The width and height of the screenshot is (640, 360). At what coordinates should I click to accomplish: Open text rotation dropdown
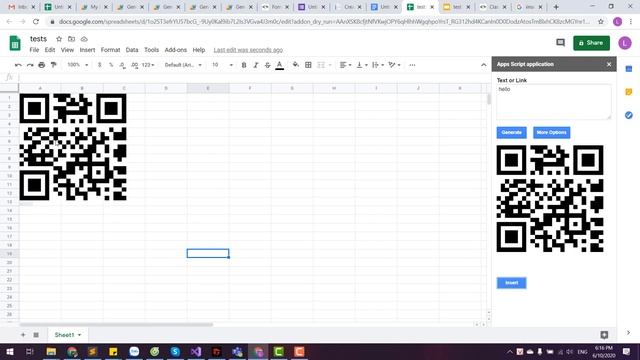[x=394, y=65]
